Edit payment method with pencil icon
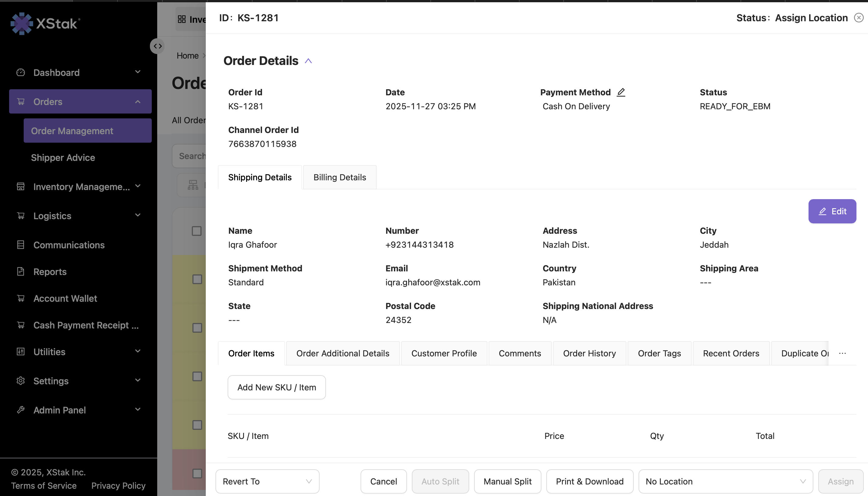 pyautogui.click(x=621, y=92)
